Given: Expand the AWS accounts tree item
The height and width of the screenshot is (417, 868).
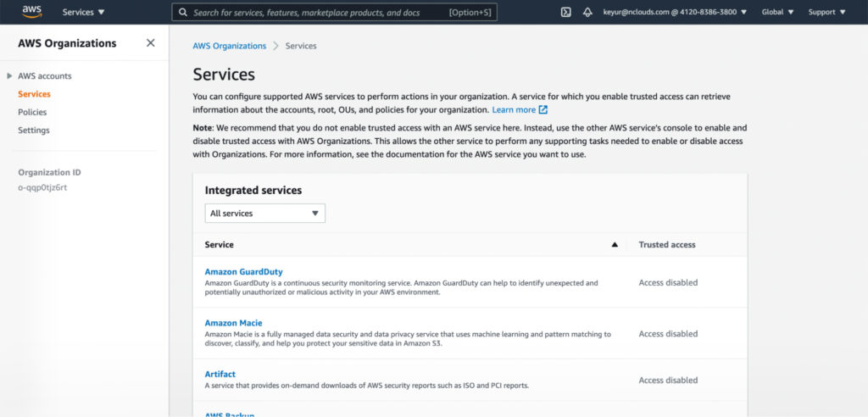Looking at the screenshot, I should point(9,76).
